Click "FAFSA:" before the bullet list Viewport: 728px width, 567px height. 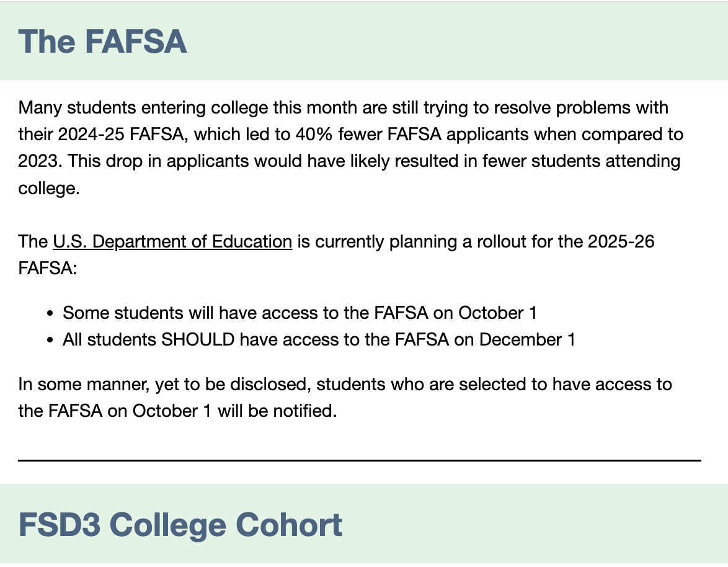click(47, 269)
